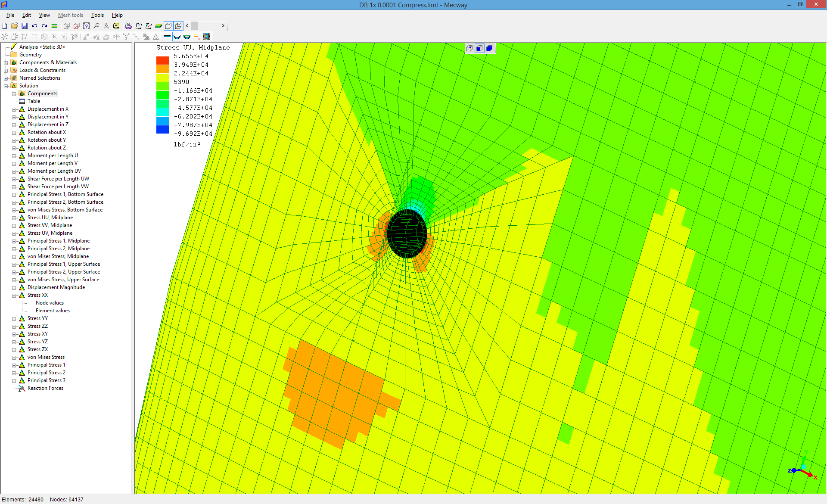This screenshot has width=827, height=504.
Task: Toggle deformed with undeformed overlay icon
Action: [187, 37]
